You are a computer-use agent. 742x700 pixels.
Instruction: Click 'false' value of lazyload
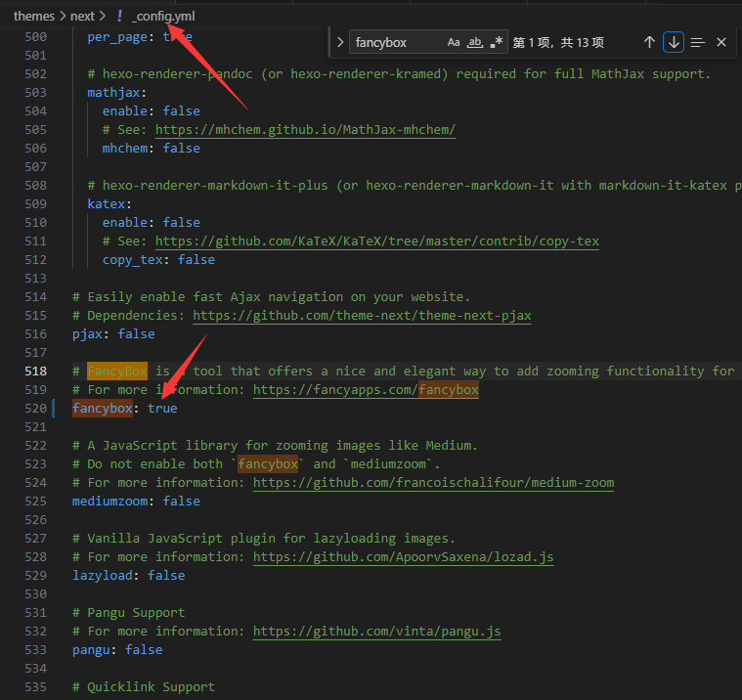166,576
